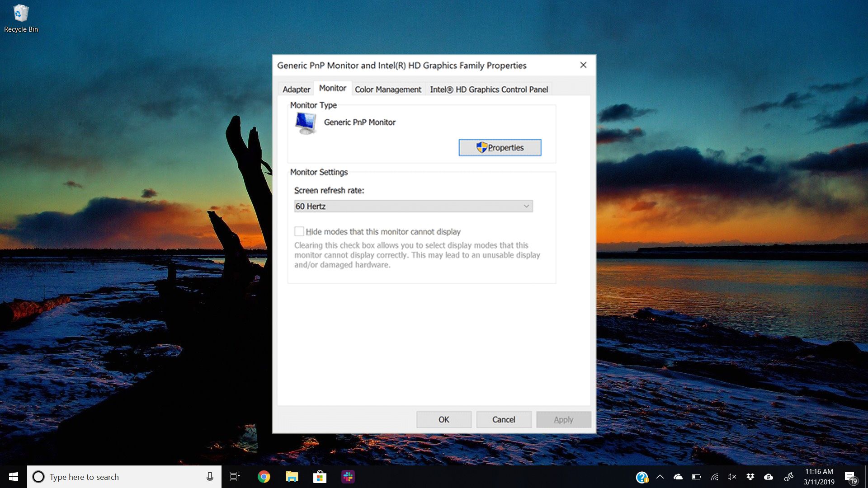
Task: Open File Explorer from the taskbar
Action: click(x=292, y=477)
